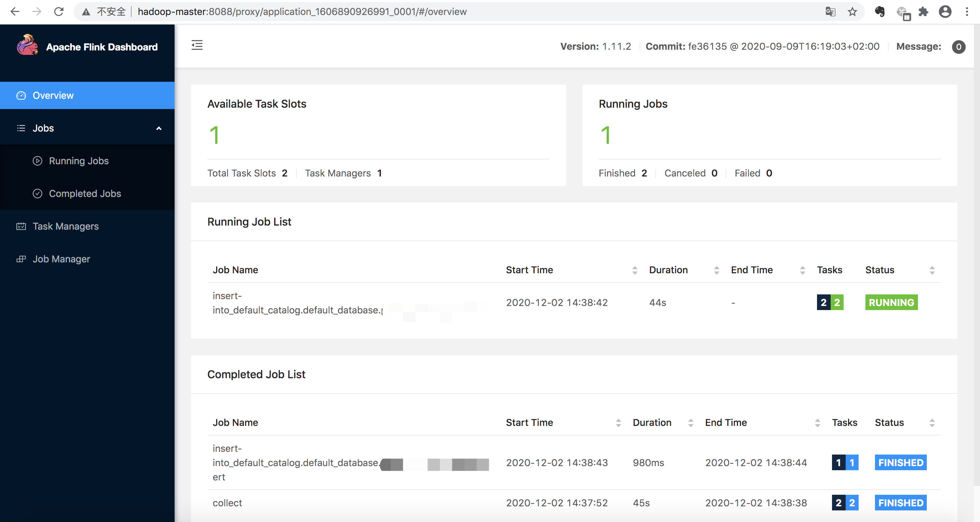Viewport: 980px width, 522px height.
Task: Select the Overview navigation icon
Action: (21, 95)
